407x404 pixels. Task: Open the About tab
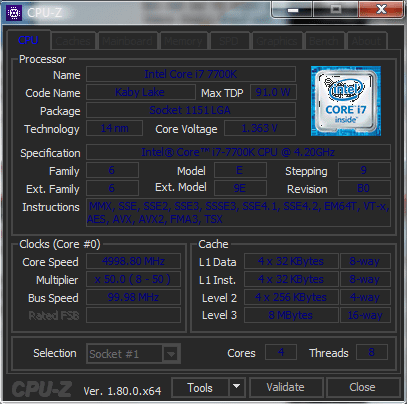366,41
